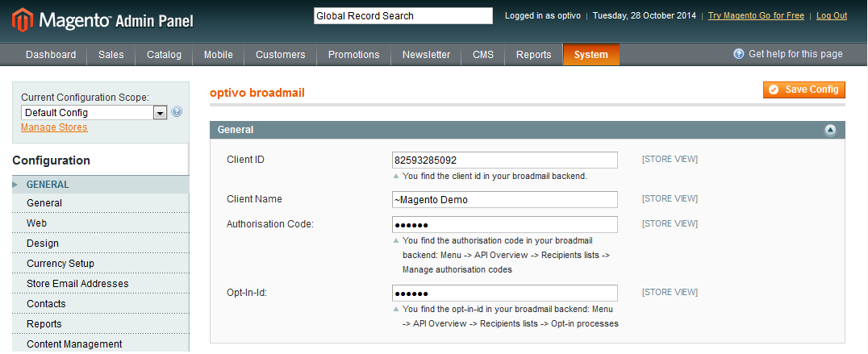The image size is (868, 354).
Task: Click [STORE VIEW] label beside Client ID
Action: point(670,160)
